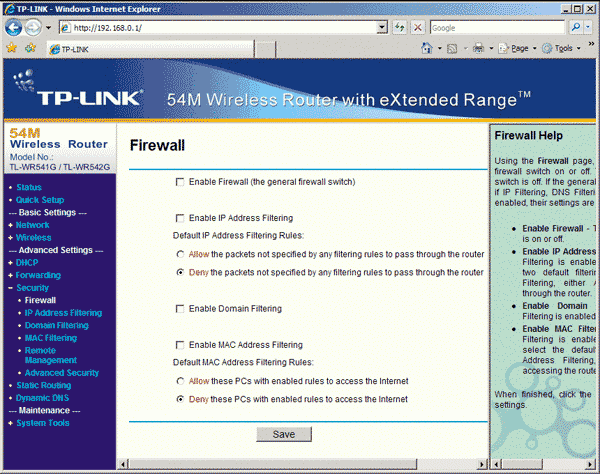Open the Home button dropdown arrow

440,49
